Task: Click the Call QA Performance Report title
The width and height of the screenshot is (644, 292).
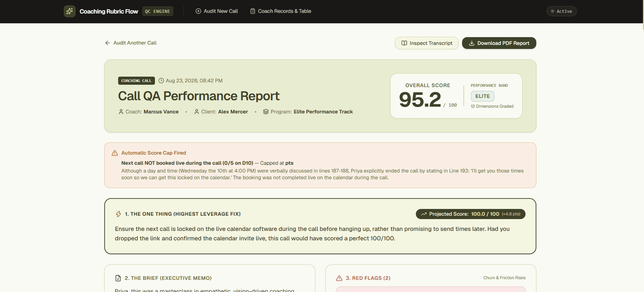Action: click(x=199, y=96)
